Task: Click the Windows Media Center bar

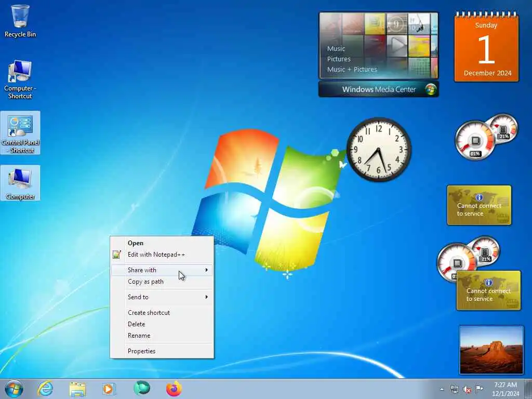Action: coord(379,89)
